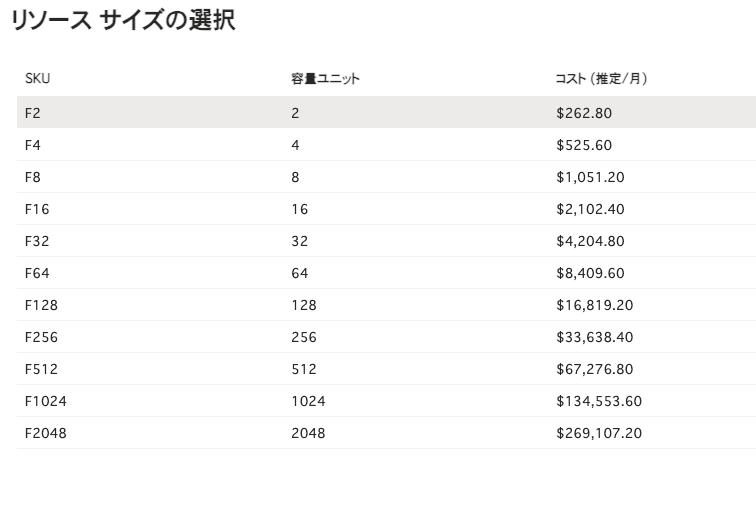The width and height of the screenshot is (756, 520).
Task: Click the 1024 capacity units cell
Action: click(x=308, y=401)
